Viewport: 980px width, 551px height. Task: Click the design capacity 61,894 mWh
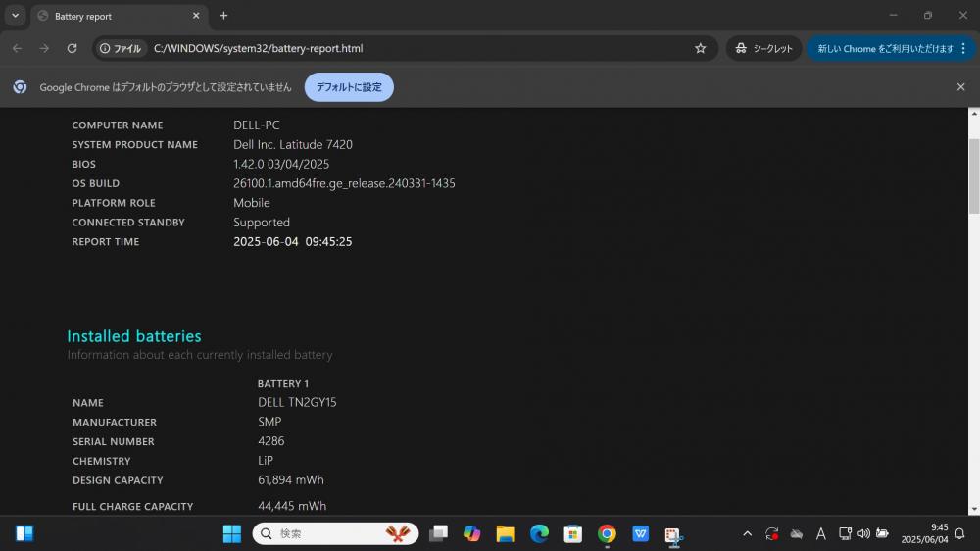tap(291, 479)
